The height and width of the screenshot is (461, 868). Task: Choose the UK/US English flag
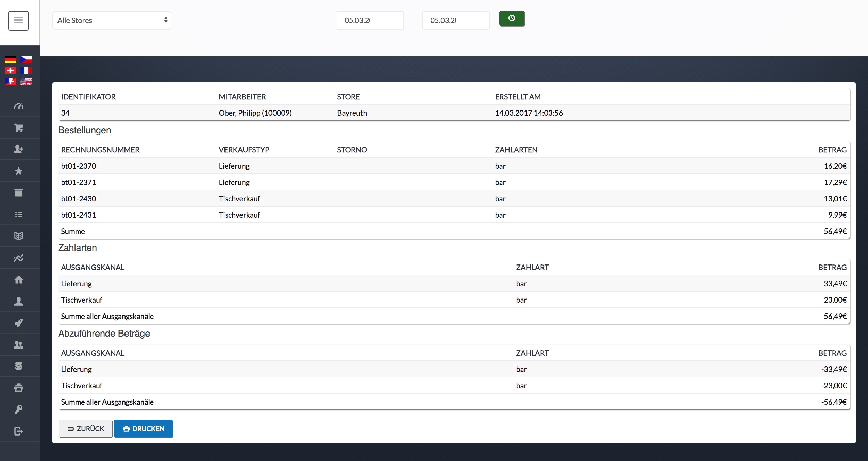pyautogui.click(x=26, y=81)
